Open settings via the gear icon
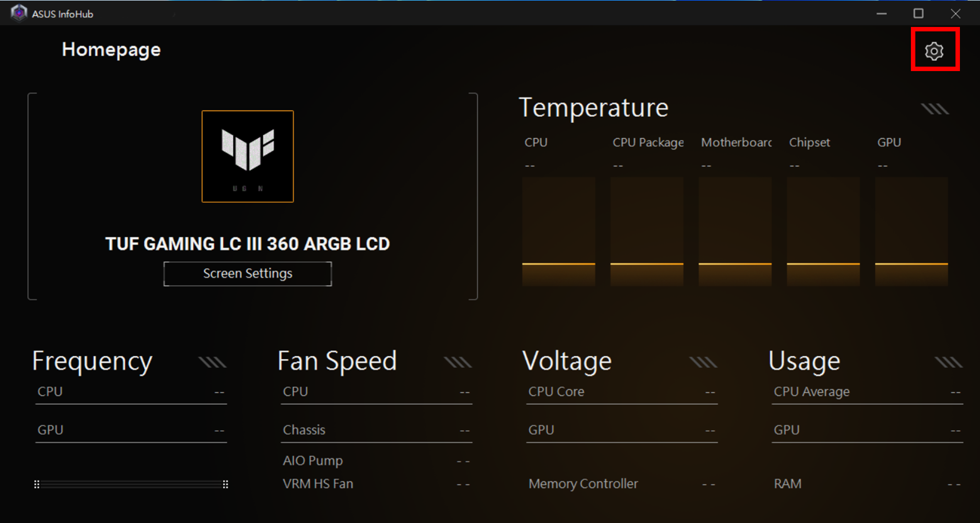The image size is (980, 523). tap(934, 51)
